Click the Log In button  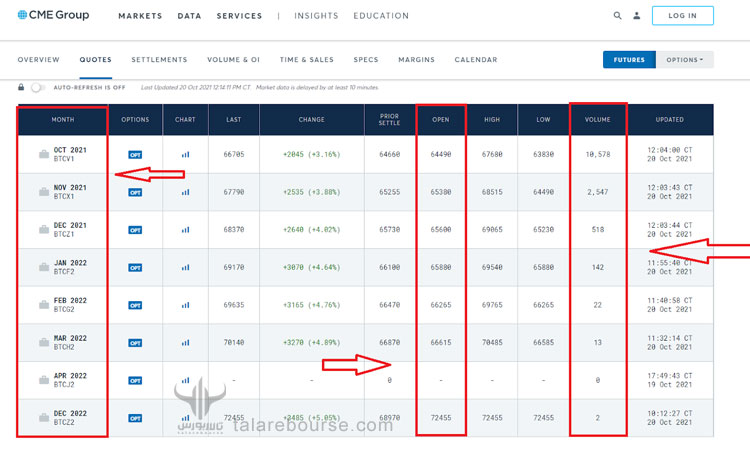coord(683,16)
